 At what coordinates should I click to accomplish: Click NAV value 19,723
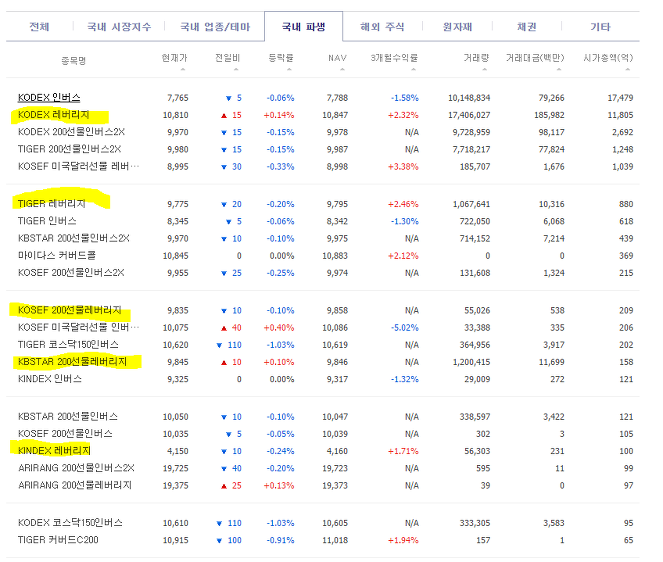[335, 469]
